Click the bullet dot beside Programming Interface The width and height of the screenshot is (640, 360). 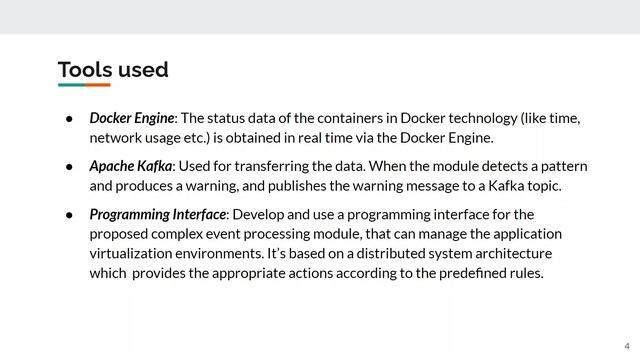pos(69,215)
